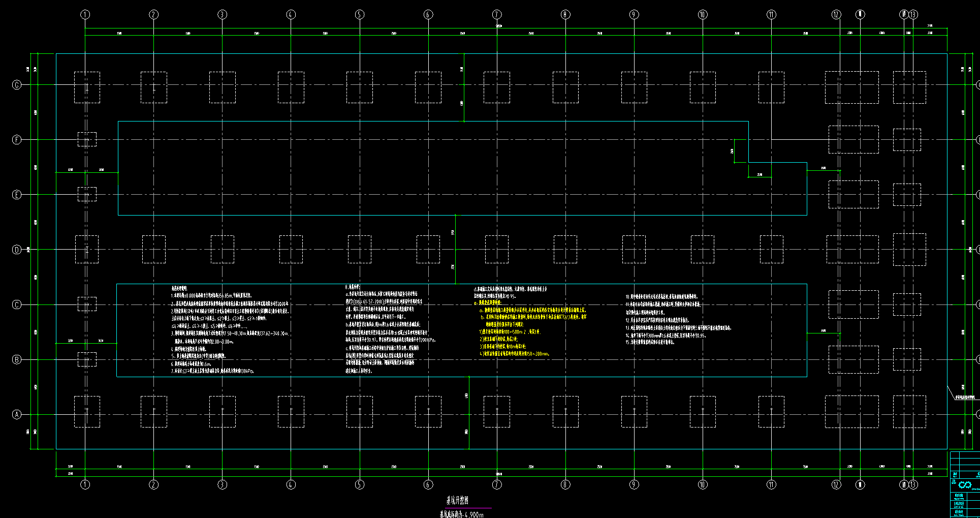Click the left-side axis bubble labeled D
Image resolution: width=980 pixels, height=518 pixels.
pyautogui.click(x=17, y=250)
